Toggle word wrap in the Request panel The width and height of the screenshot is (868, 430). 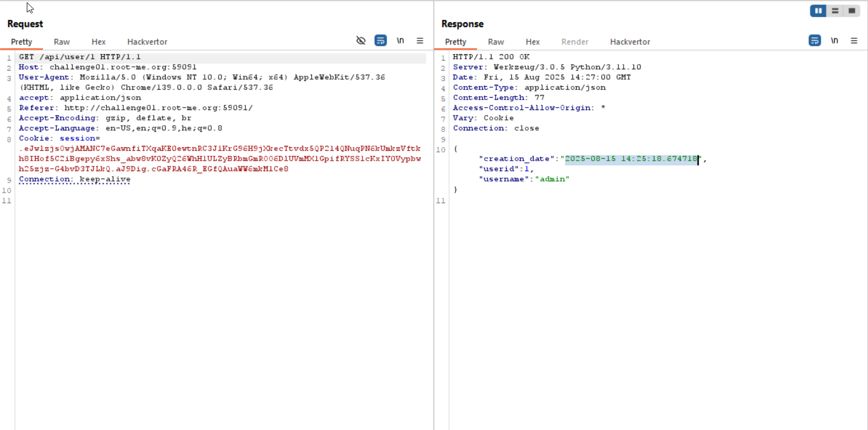pyautogui.click(x=380, y=41)
